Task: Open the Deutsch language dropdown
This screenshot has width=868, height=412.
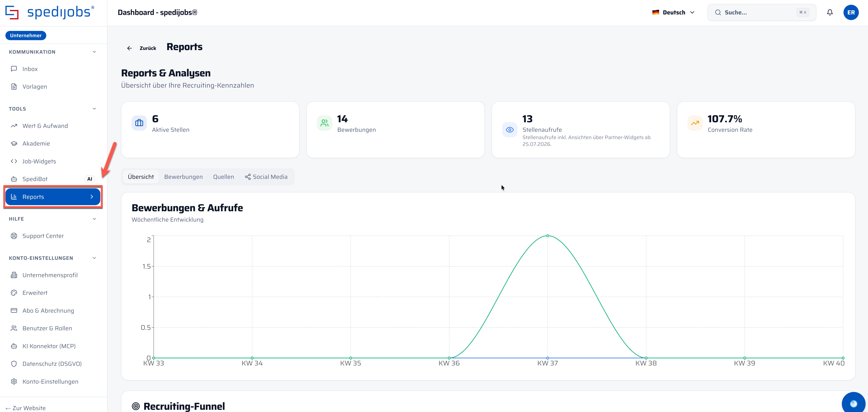Action: click(673, 12)
